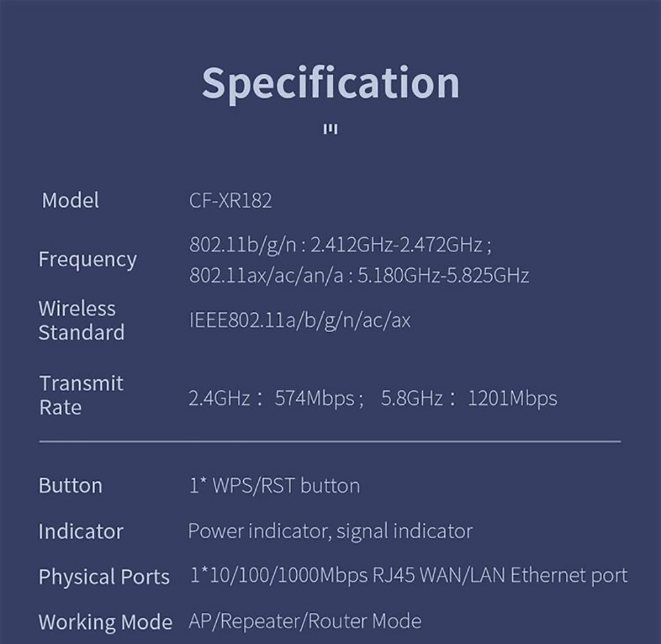Image resolution: width=661 pixels, height=644 pixels.
Task: Click the Power indicator, signal indicator text
Action: point(330,531)
